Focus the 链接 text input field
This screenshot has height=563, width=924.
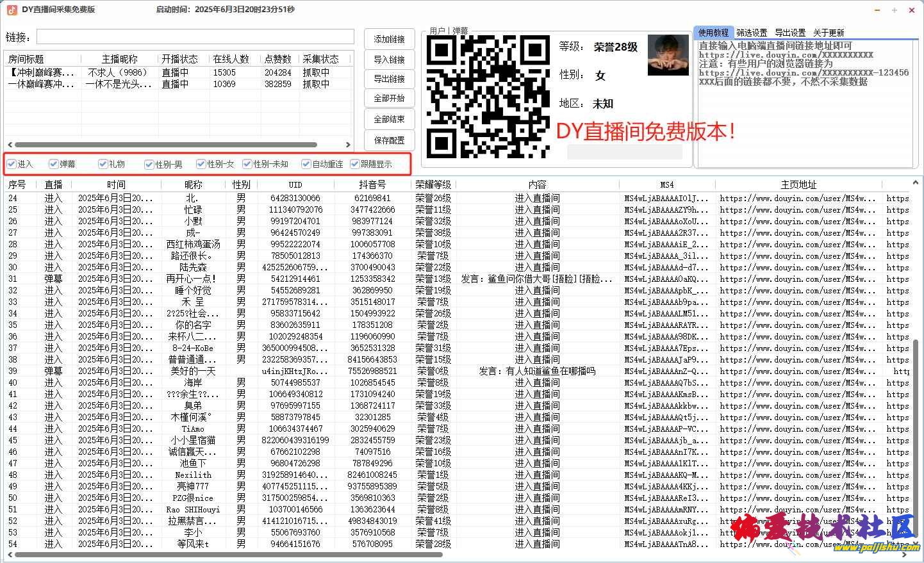coord(195,37)
